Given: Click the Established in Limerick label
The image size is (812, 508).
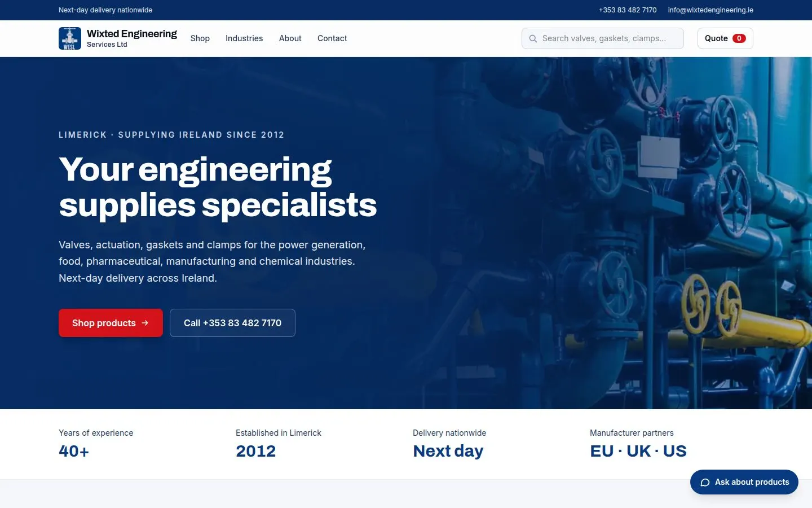Looking at the screenshot, I should point(279,433).
